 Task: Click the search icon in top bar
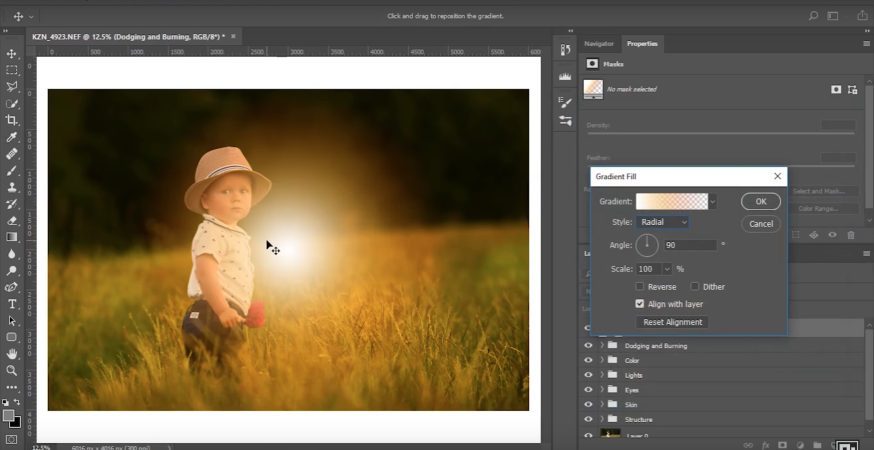pyautogui.click(x=813, y=16)
